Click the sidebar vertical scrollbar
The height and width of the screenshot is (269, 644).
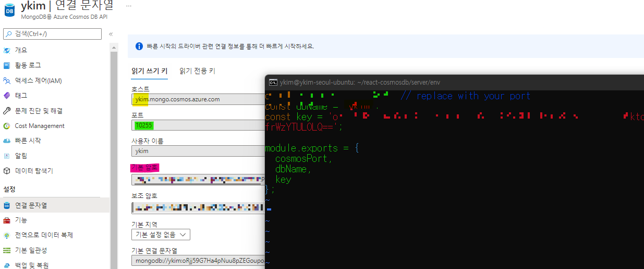[114, 157]
